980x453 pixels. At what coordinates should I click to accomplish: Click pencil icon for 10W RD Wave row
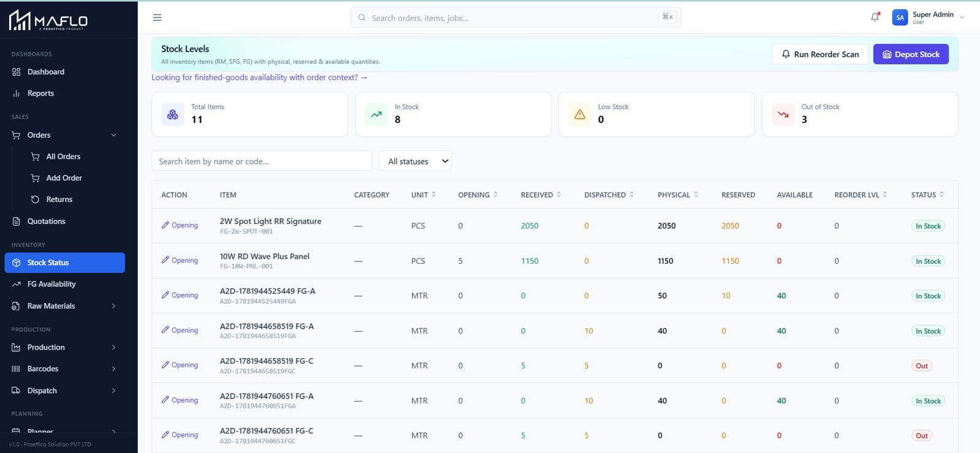coord(165,260)
